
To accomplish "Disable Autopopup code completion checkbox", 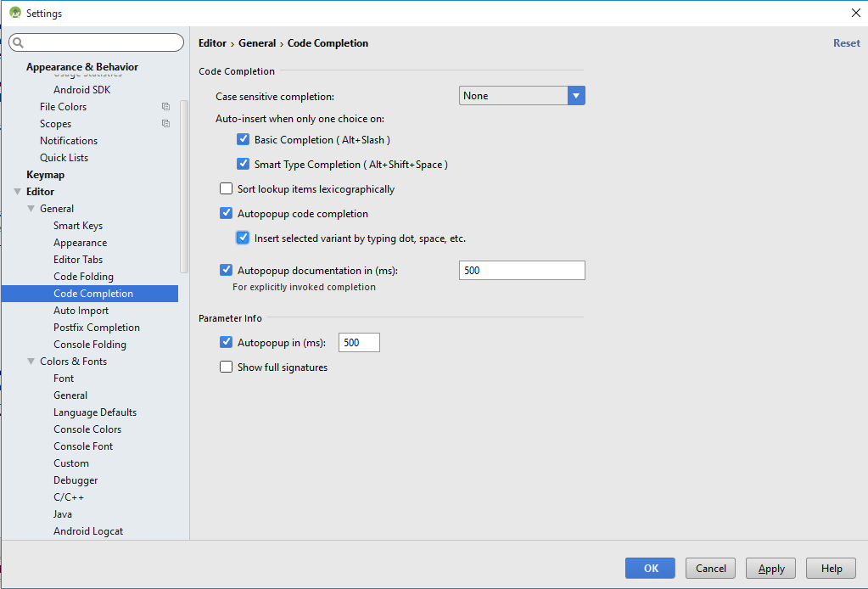I will click(226, 213).
